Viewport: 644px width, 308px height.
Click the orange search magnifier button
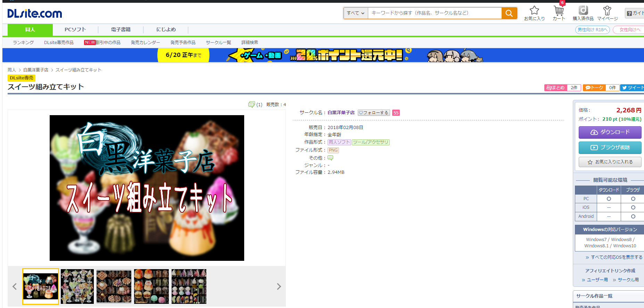coord(509,13)
